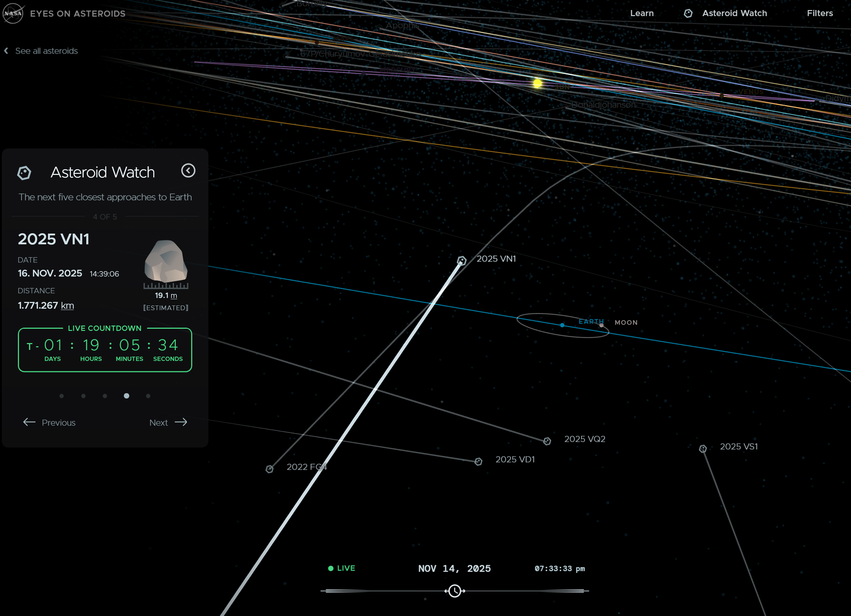Viewport: 851px width, 616px height.
Task: Click the clock handle on the time slider
Action: pos(454,591)
